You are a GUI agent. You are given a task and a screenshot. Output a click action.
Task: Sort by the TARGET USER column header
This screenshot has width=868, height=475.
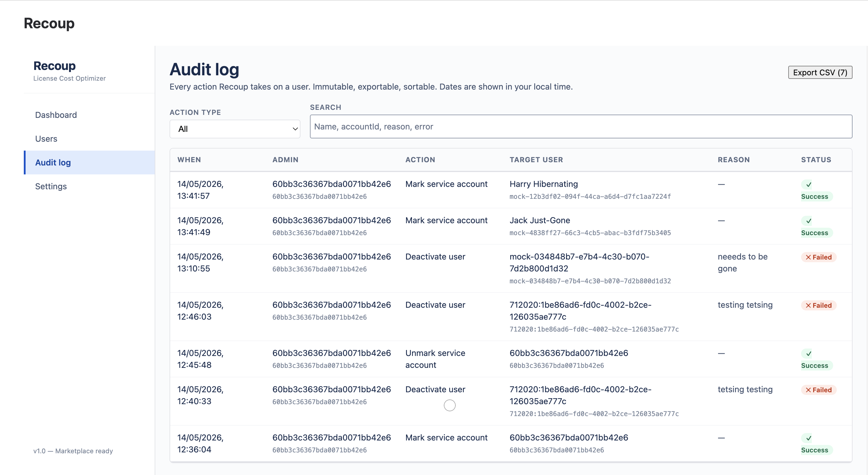point(536,160)
